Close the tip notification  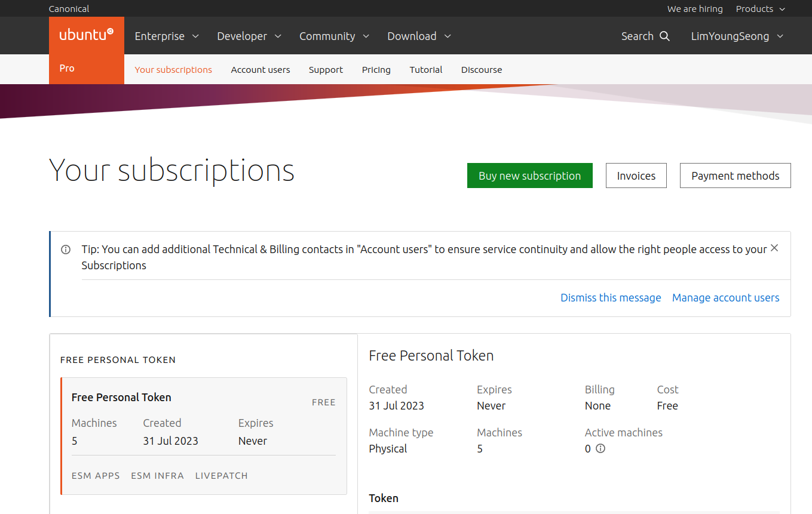pos(774,248)
